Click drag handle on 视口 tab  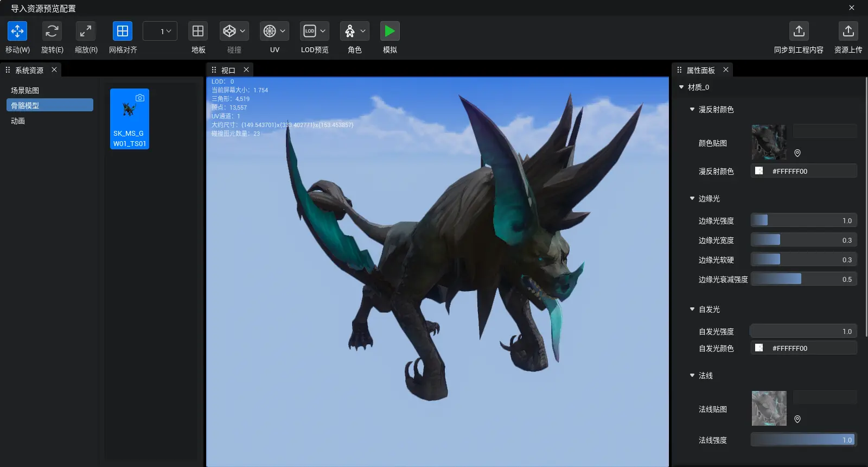point(214,70)
